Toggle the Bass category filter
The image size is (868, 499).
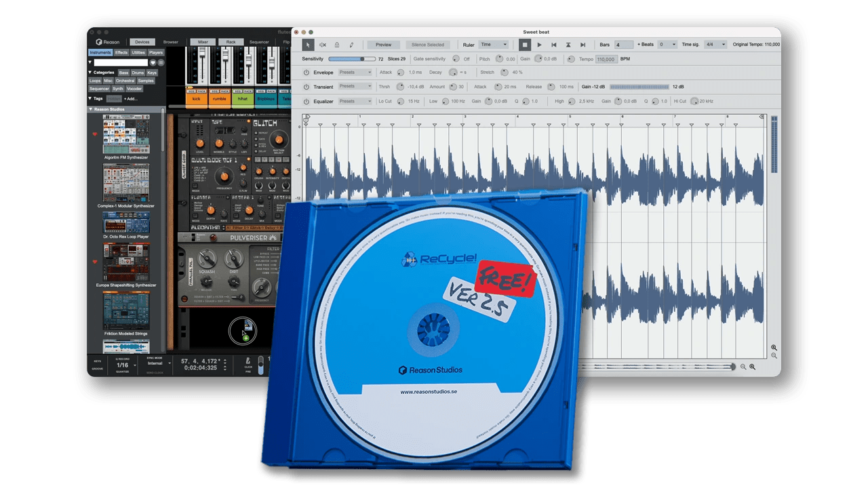point(123,73)
